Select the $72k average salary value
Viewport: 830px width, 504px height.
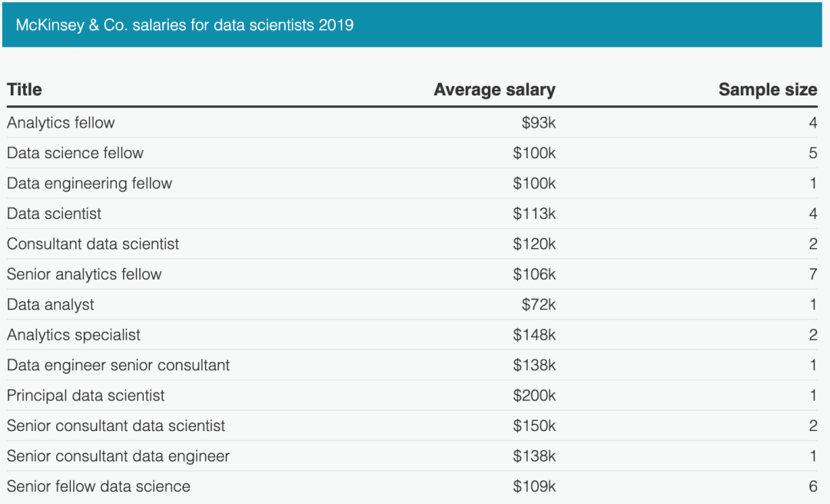pos(538,305)
